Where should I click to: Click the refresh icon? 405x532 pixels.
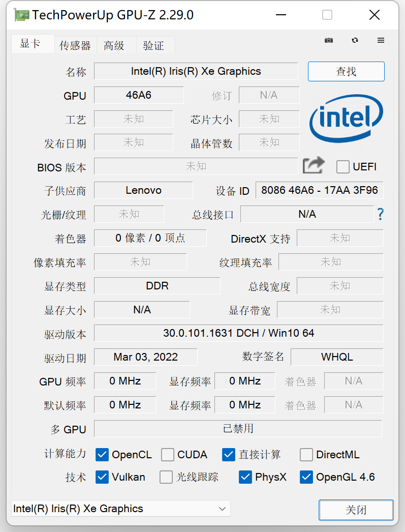pos(355,40)
